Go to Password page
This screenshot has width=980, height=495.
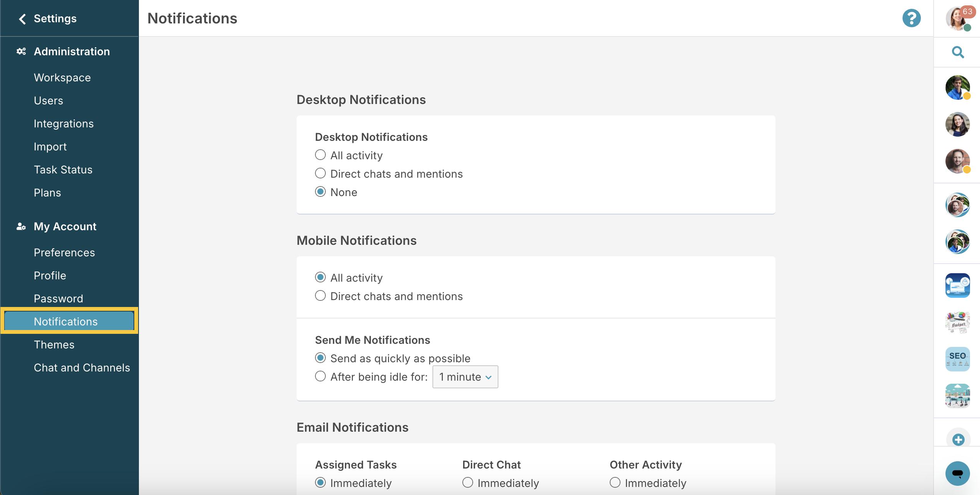click(58, 299)
